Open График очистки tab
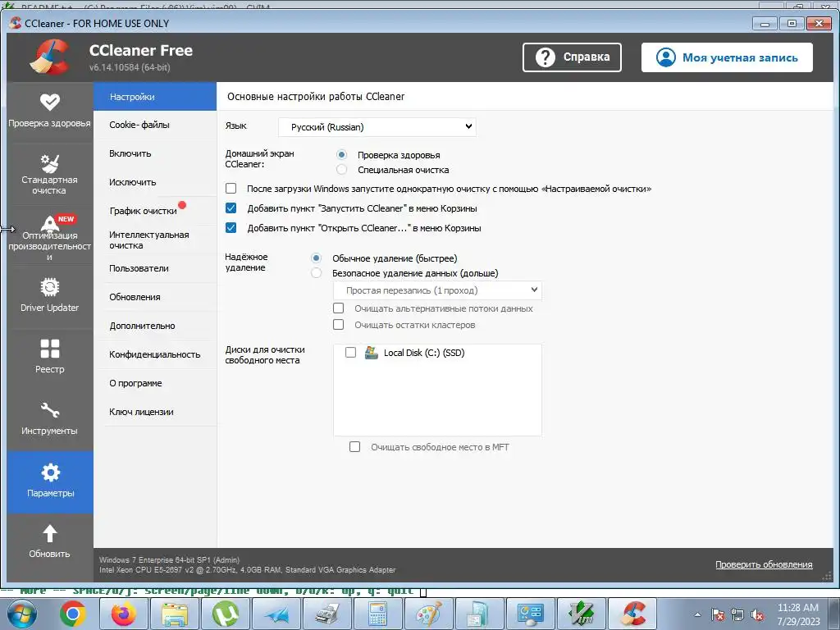 click(155, 211)
